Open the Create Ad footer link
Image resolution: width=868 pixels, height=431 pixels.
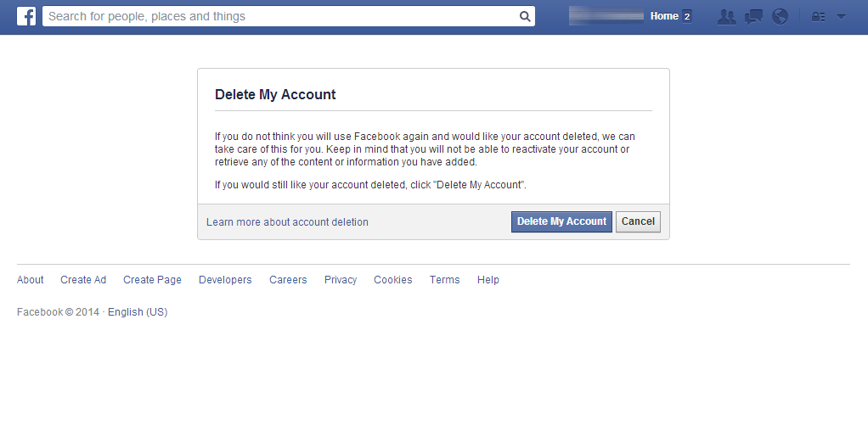[83, 280]
